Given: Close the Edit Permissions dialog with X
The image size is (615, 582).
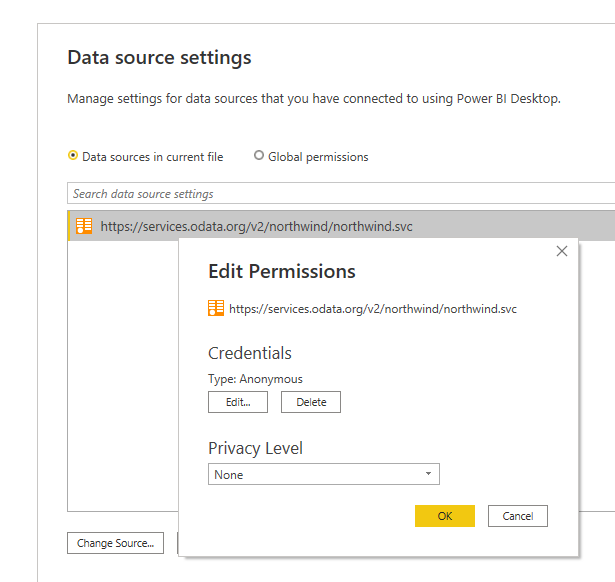Looking at the screenshot, I should [x=562, y=251].
